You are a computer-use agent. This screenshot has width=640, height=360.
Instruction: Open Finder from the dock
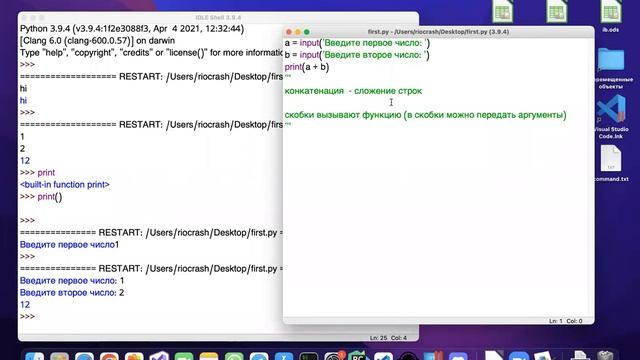tap(35, 356)
